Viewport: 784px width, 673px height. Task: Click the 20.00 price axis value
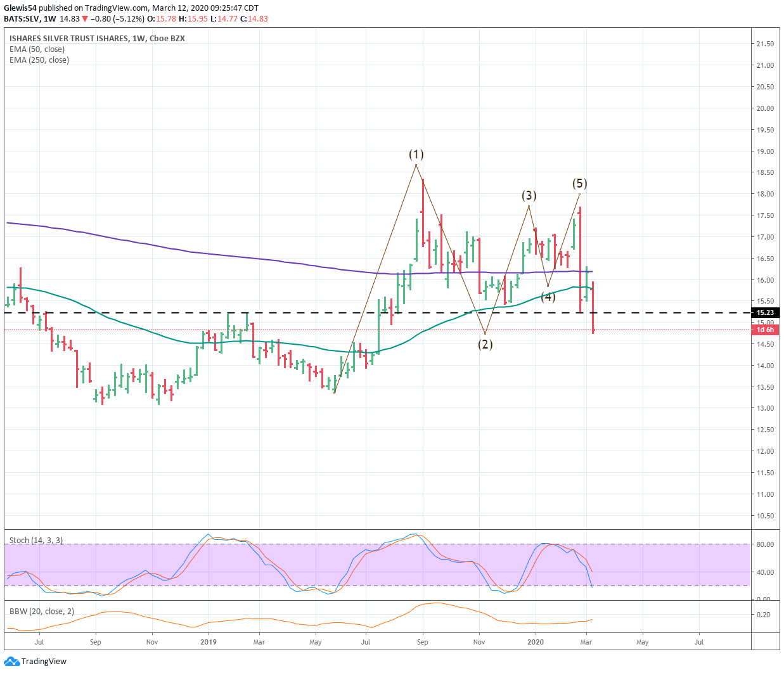[x=765, y=108]
